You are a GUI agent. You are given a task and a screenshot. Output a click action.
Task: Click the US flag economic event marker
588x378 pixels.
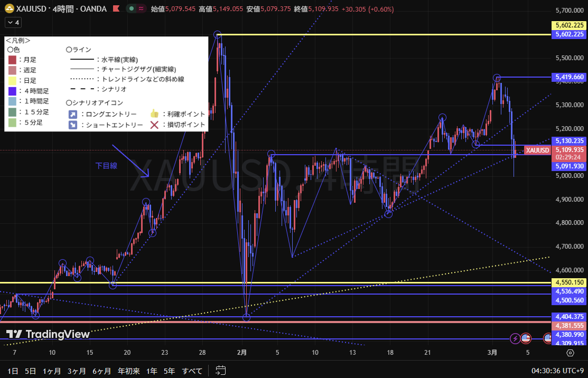526,338
